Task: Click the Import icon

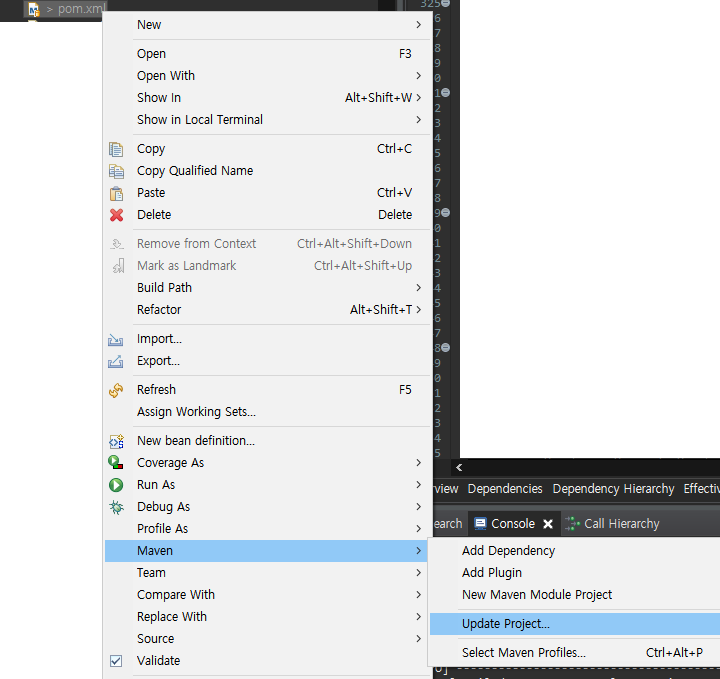Action: pyautogui.click(x=115, y=340)
